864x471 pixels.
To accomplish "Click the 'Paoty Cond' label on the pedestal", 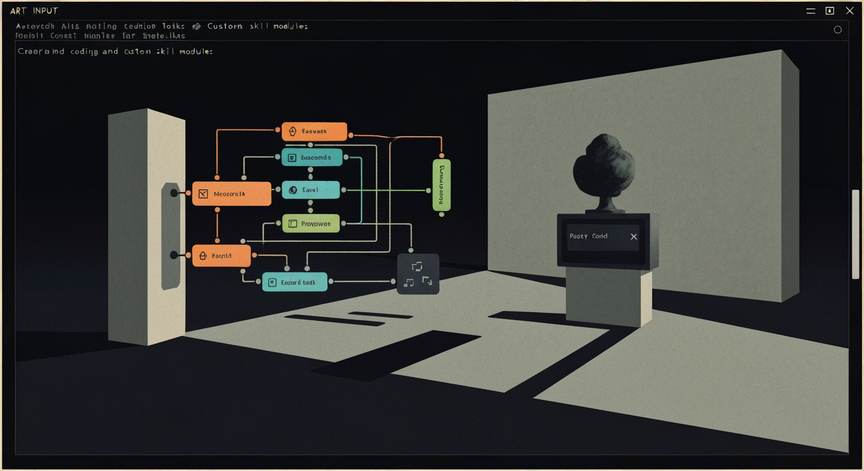I will 588,236.
